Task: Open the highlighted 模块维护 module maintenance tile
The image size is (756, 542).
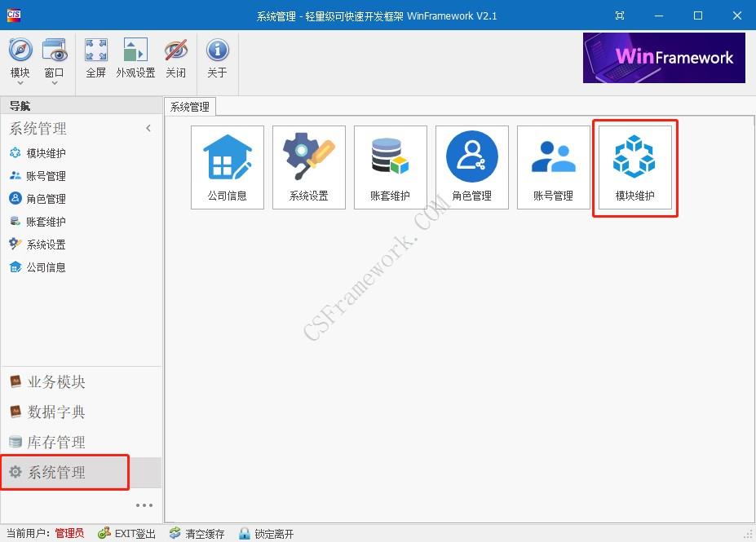Action: pos(634,166)
